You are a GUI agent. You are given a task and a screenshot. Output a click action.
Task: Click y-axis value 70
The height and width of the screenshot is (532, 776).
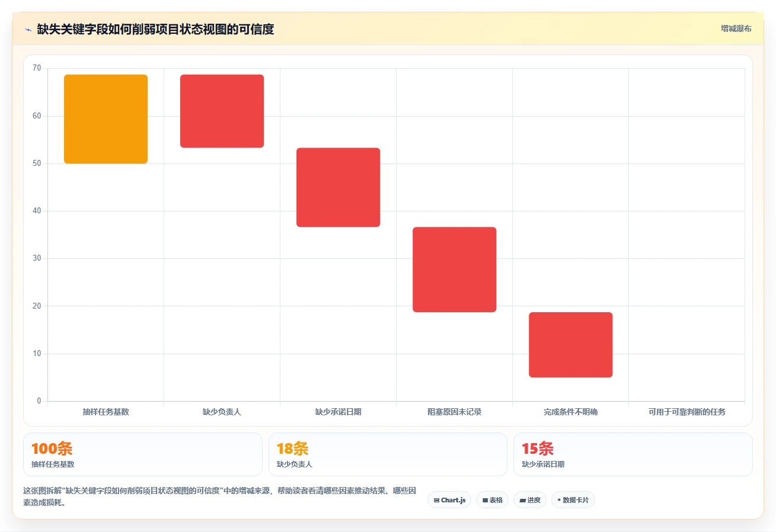click(x=37, y=68)
